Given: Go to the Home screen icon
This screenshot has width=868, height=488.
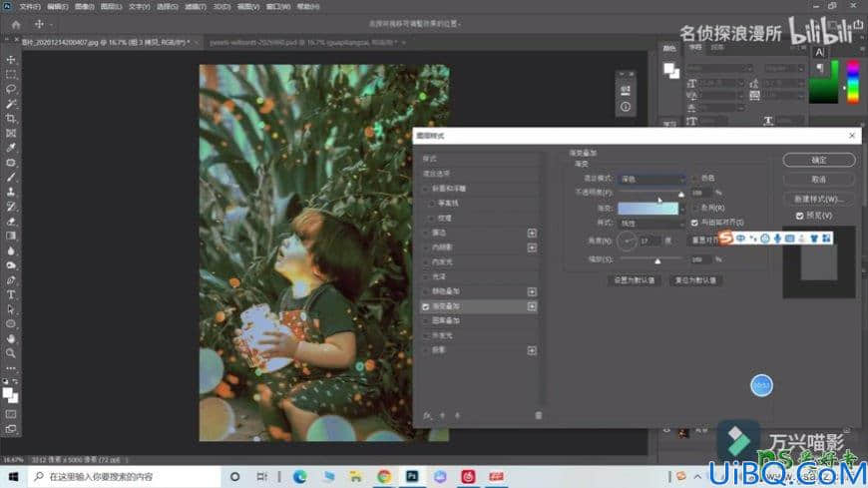Looking at the screenshot, I should click(16, 24).
